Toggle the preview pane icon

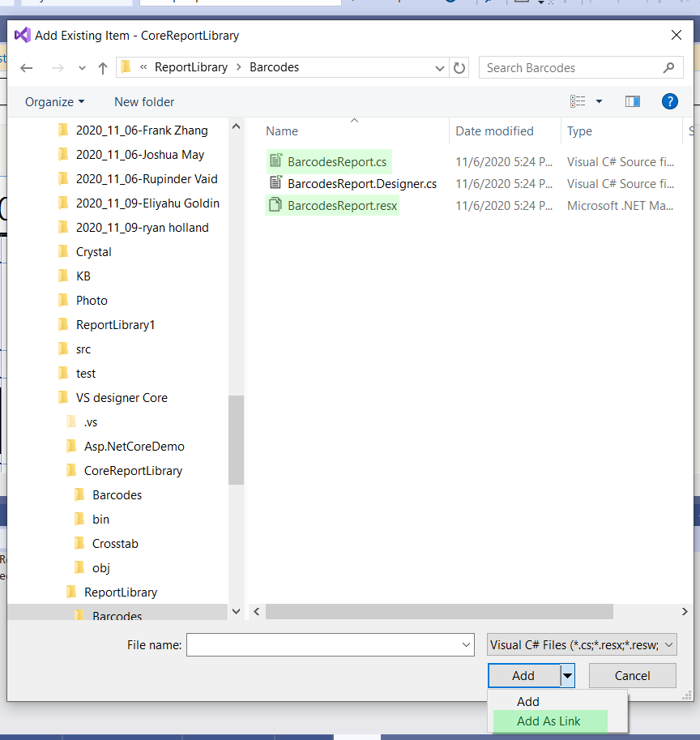coord(633,101)
